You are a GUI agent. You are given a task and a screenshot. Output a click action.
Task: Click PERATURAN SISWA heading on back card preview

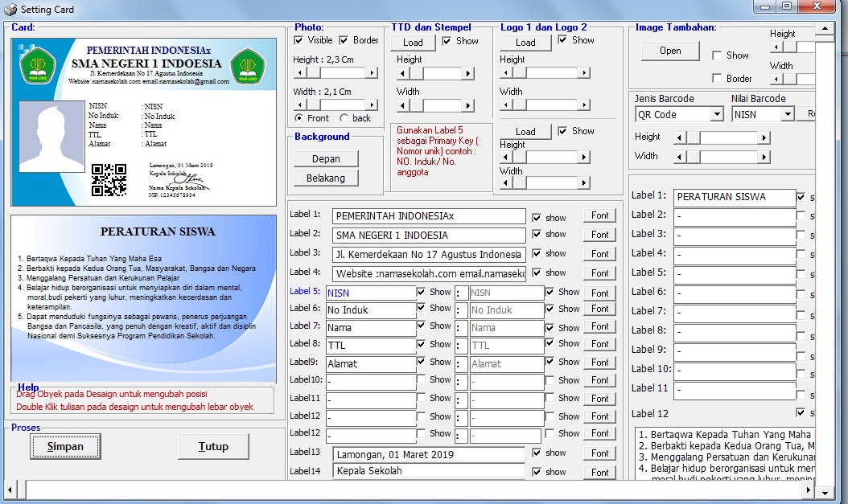[x=158, y=232]
